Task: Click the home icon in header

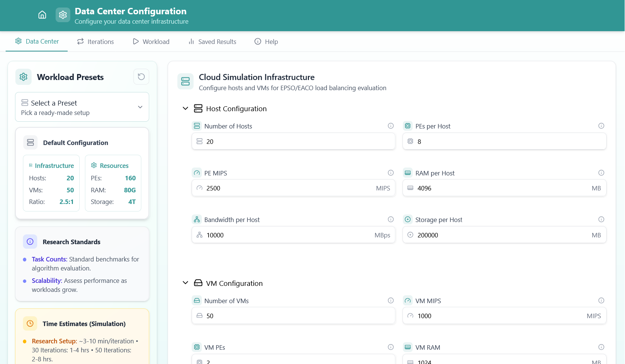Action: click(x=42, y=15)
